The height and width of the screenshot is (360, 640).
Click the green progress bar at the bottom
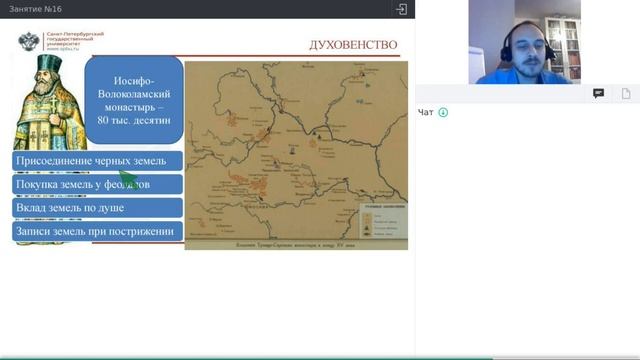point(247,358)
